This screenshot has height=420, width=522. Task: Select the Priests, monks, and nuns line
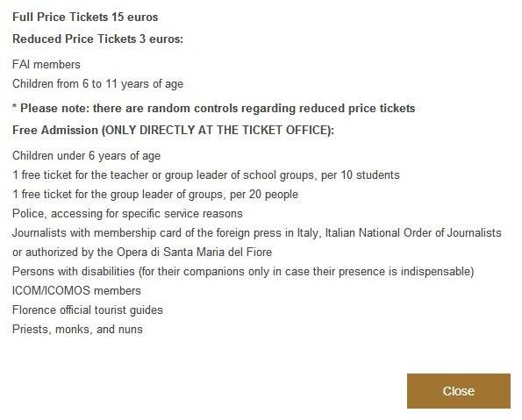pyautogui.click(x=77, y=329)
